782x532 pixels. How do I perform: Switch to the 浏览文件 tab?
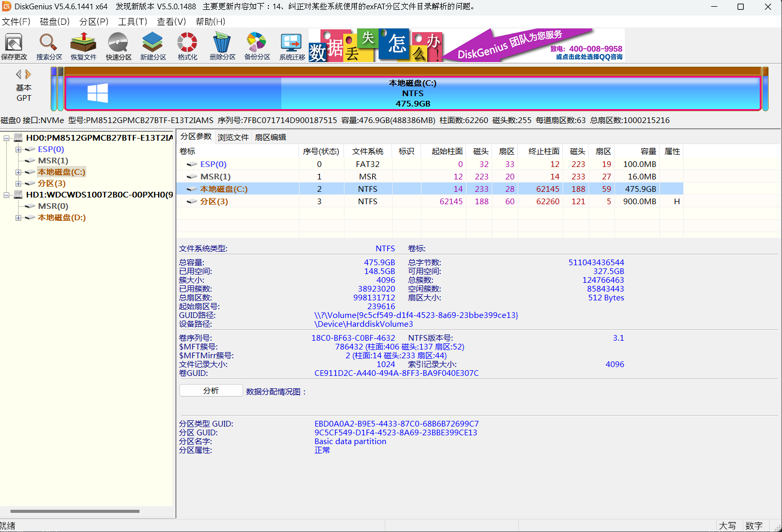coord(233,137)
